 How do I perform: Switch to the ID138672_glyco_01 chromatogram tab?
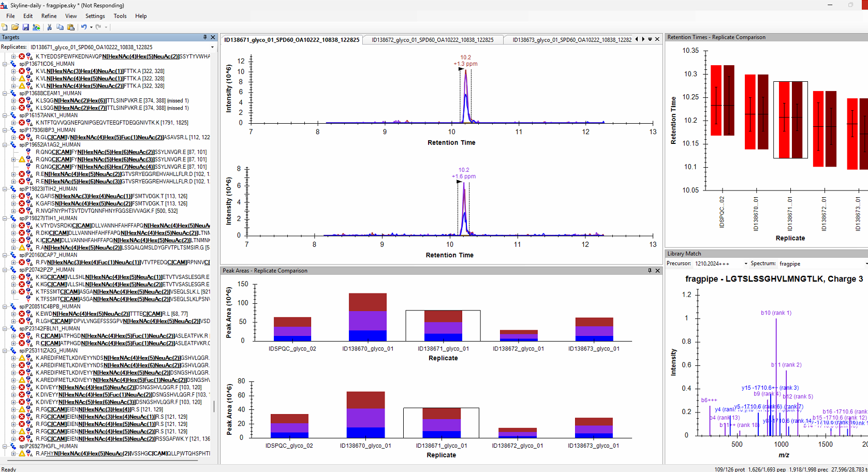coord(432,40)
